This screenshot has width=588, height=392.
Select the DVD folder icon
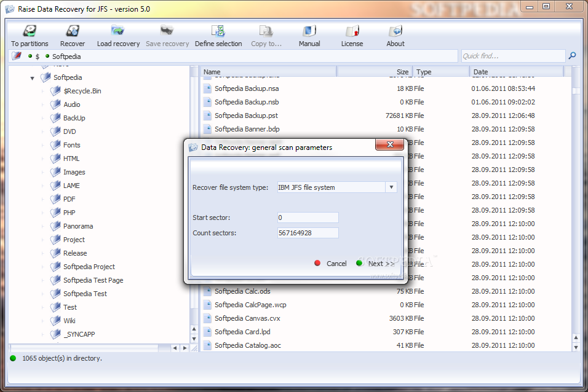55,131
